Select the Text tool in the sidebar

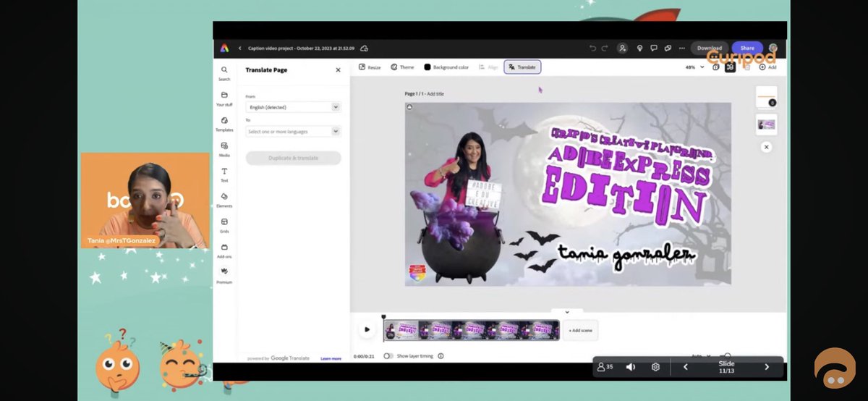tap(224, 174)
